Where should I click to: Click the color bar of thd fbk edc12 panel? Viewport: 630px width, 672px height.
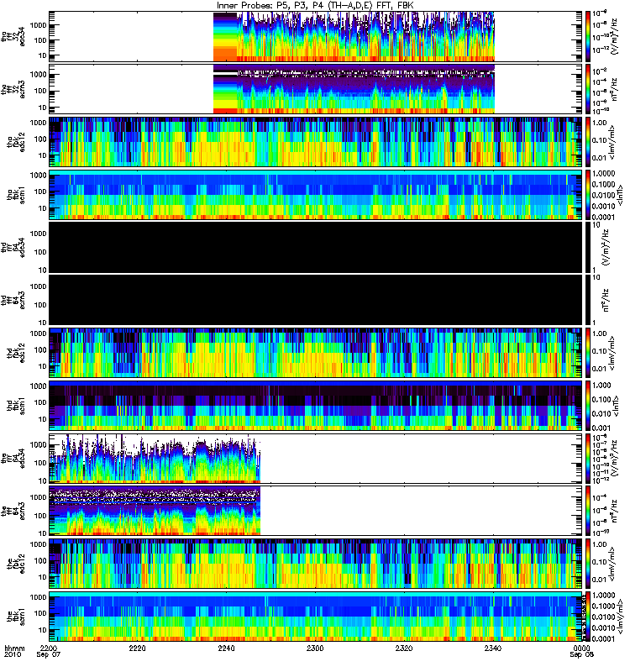click(x=589, y=353)
